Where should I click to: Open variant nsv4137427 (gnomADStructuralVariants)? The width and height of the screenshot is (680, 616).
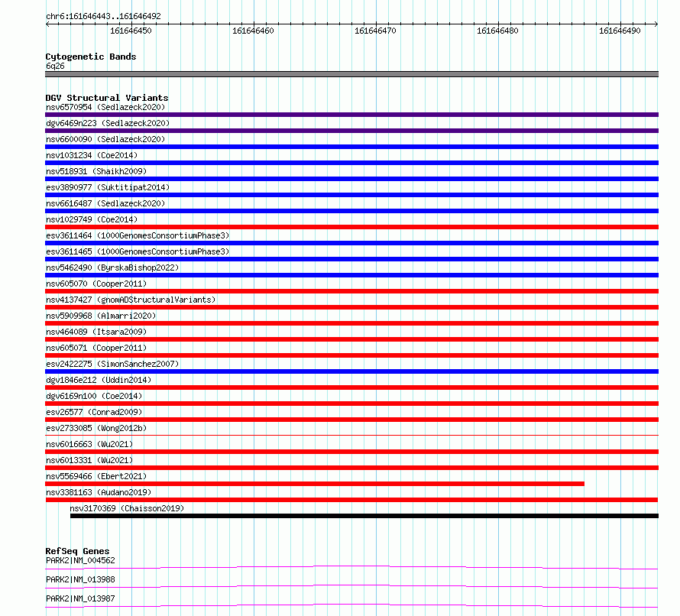point(131,300)
